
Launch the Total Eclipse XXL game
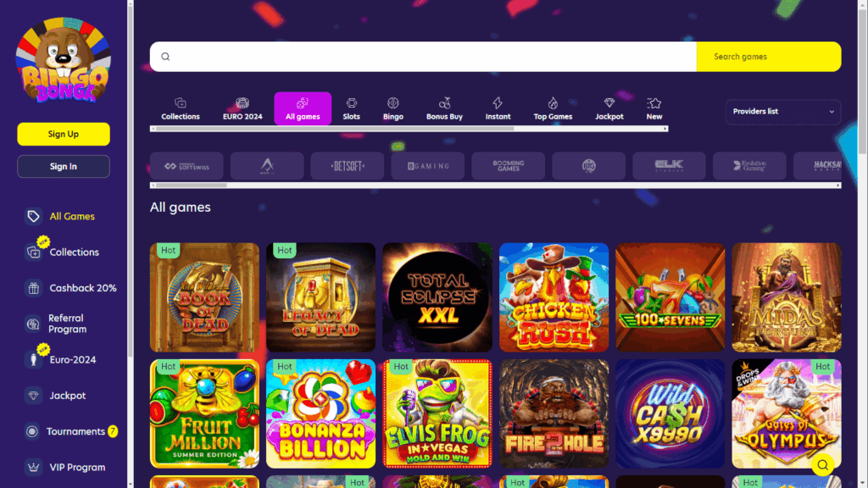437,297
